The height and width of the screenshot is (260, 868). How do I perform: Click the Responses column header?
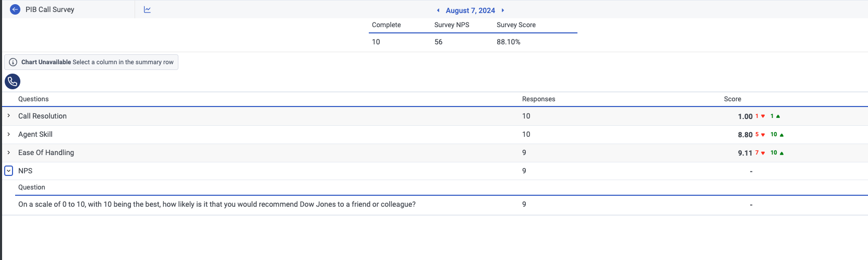point(538,99)
